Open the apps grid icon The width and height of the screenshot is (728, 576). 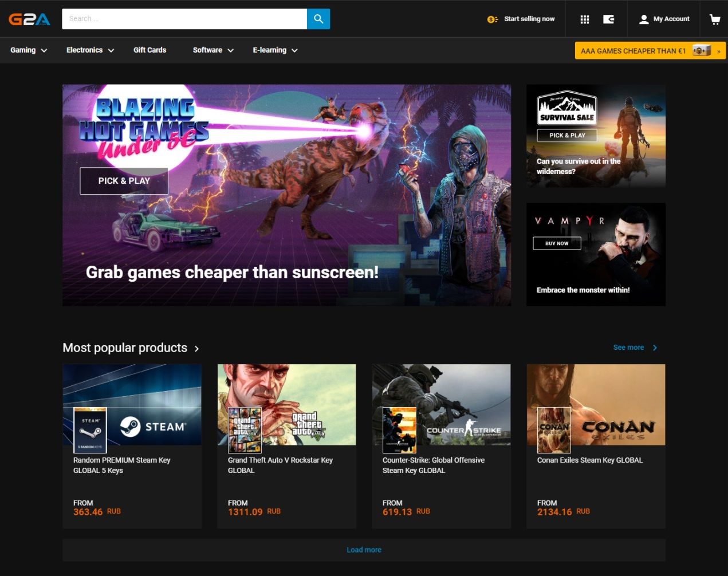[x=584, y=19]
